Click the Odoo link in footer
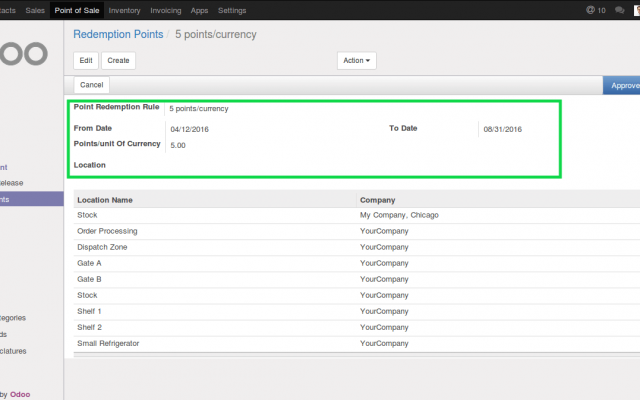The image size is (640, 400). point(20,393)
